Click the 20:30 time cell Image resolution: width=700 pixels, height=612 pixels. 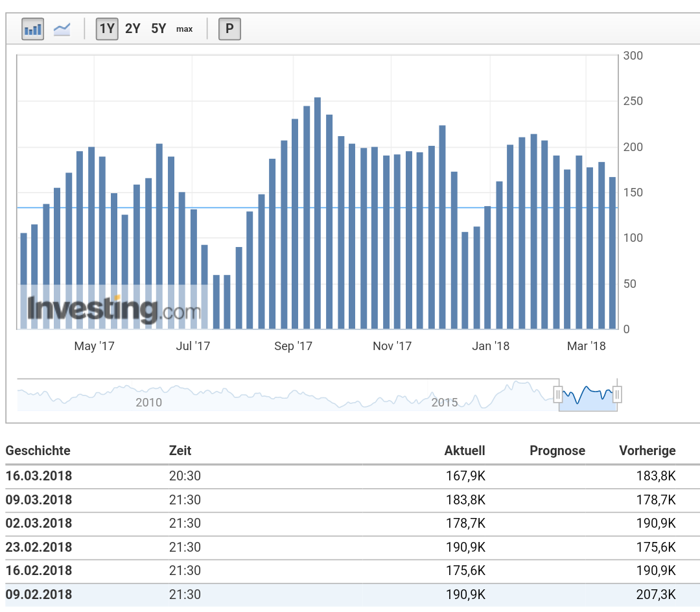pyautogui.click(x=185, y=476)
